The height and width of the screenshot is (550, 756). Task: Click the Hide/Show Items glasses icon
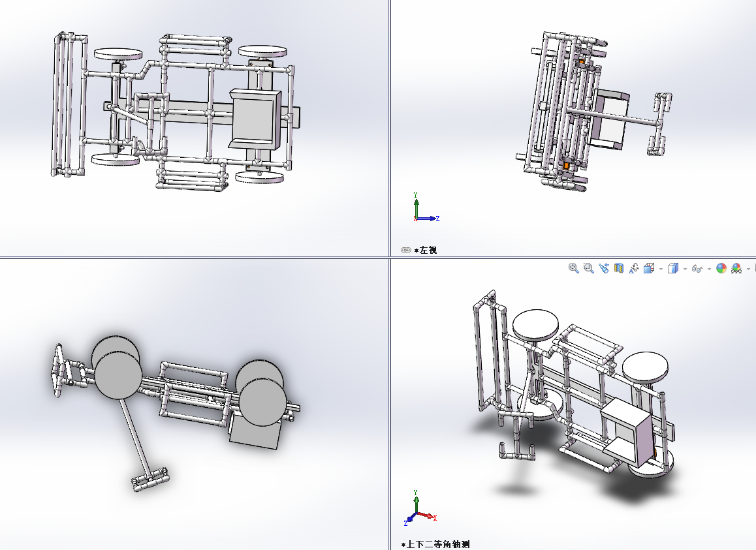click(x=697, y=269)
